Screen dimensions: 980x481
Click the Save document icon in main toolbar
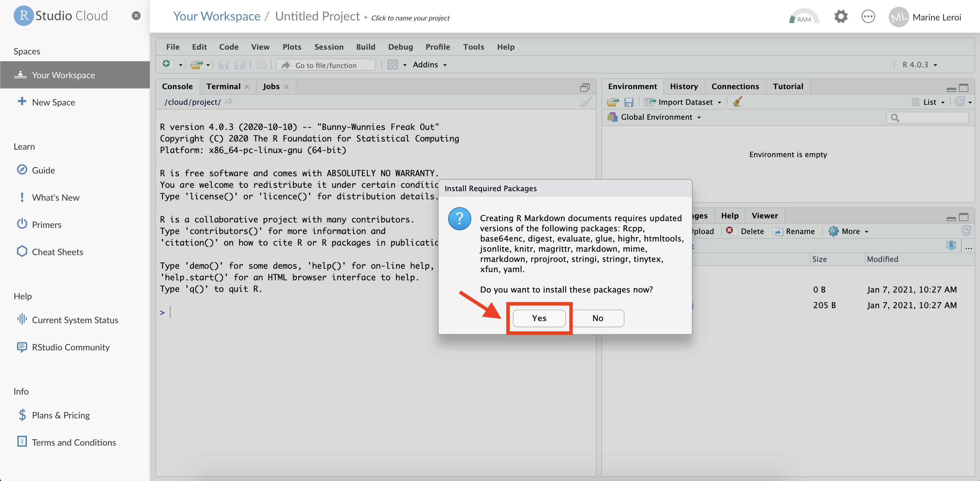coord(224,65)
